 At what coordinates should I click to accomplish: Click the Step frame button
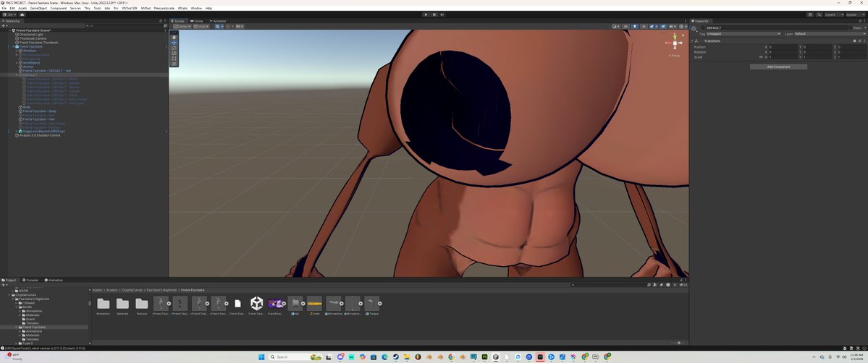click(442, 14)
